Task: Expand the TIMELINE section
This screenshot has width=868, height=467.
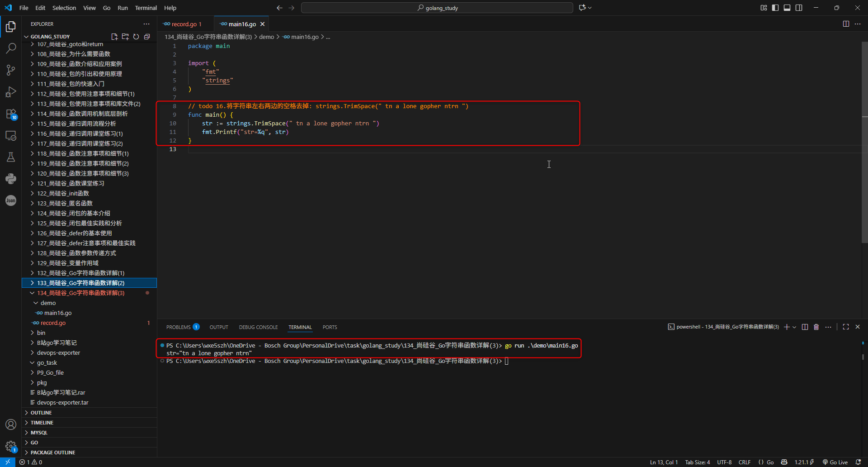Action: click(x=89, y=423)
